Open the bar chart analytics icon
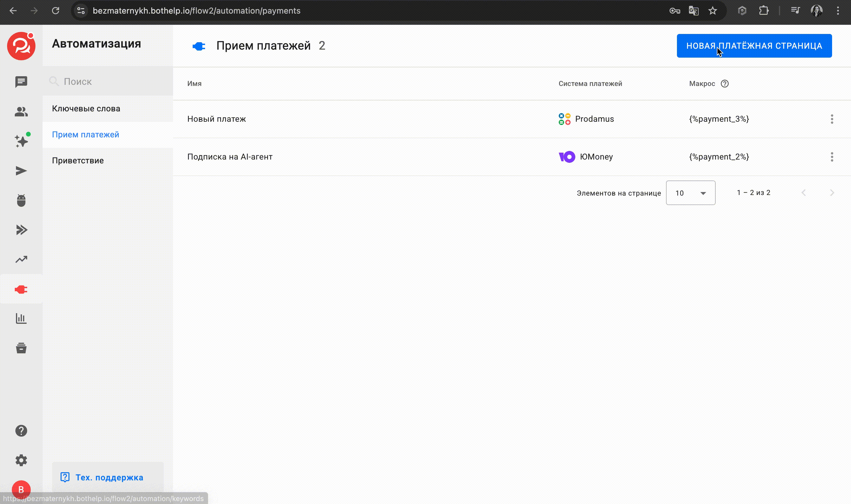This screenshot has height=504, width=851. [21, 318]
